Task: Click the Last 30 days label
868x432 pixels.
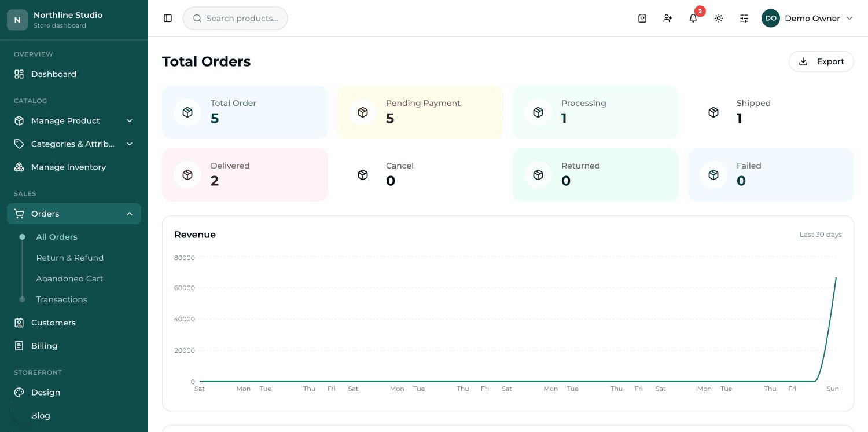Action: 821,235
